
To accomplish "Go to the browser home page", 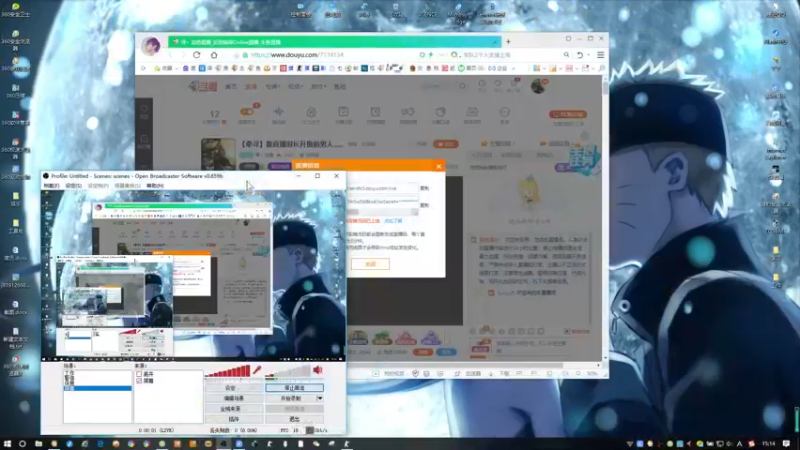I will coord(214,55).
